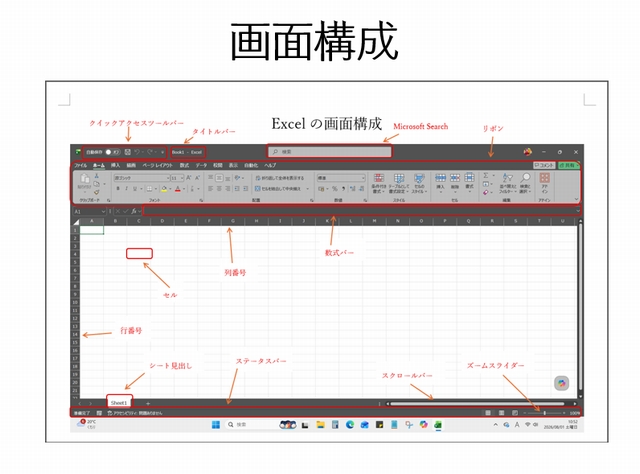Open the ヘルプ ribbon tab
The height and width of the screenshot is (474, 640).
click(x=270, y=165)
